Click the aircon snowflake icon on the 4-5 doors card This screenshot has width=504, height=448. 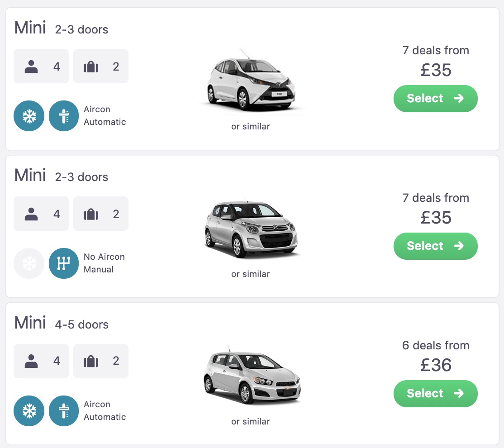29,411
